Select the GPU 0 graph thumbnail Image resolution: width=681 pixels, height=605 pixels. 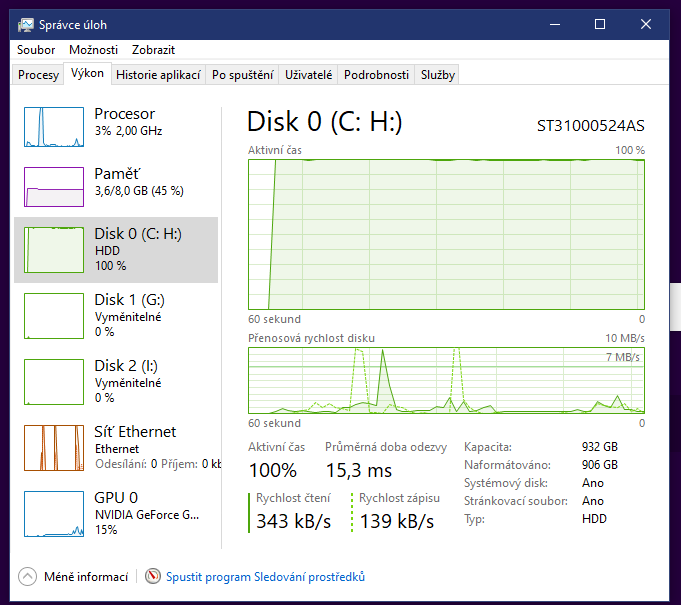[x=54, y=514]
